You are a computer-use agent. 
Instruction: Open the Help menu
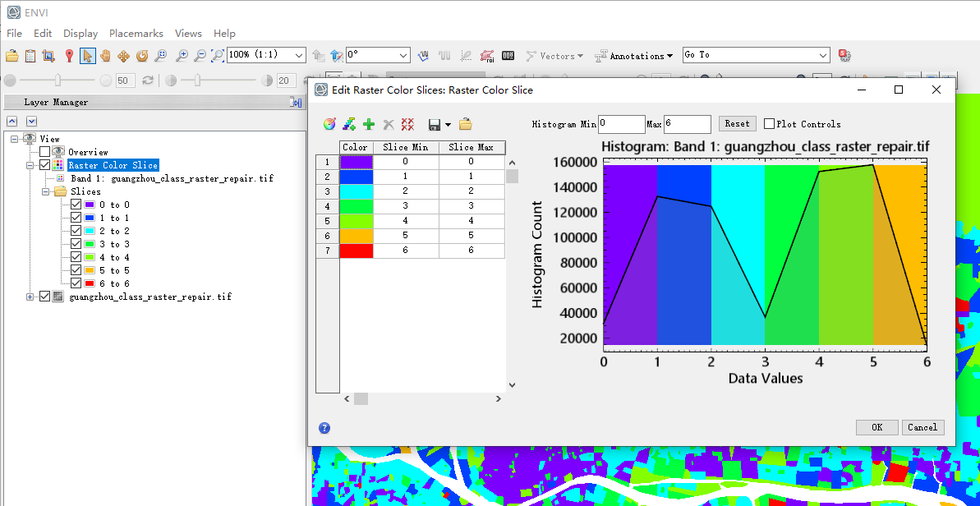pyautogui.click(x=224, y=33)
